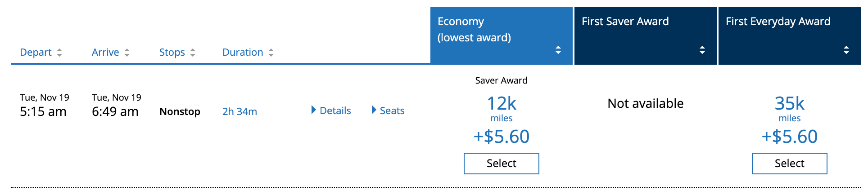Image resolution: width=868 pixels, height=195 pixels.
Task: Click the sort arrows icon beside Arrive
Action: [x=127, y=53]
